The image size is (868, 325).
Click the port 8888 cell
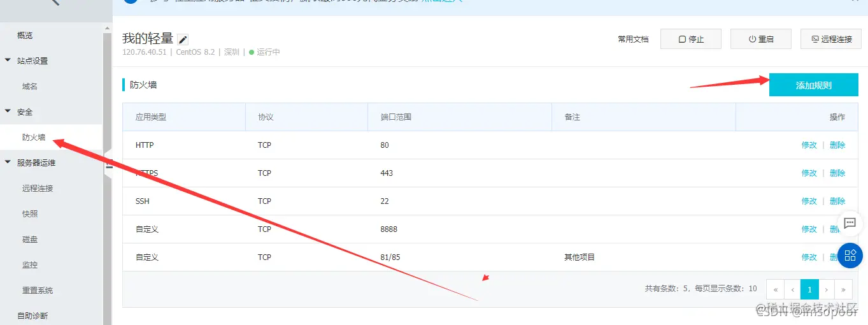[x=389, y=229]
